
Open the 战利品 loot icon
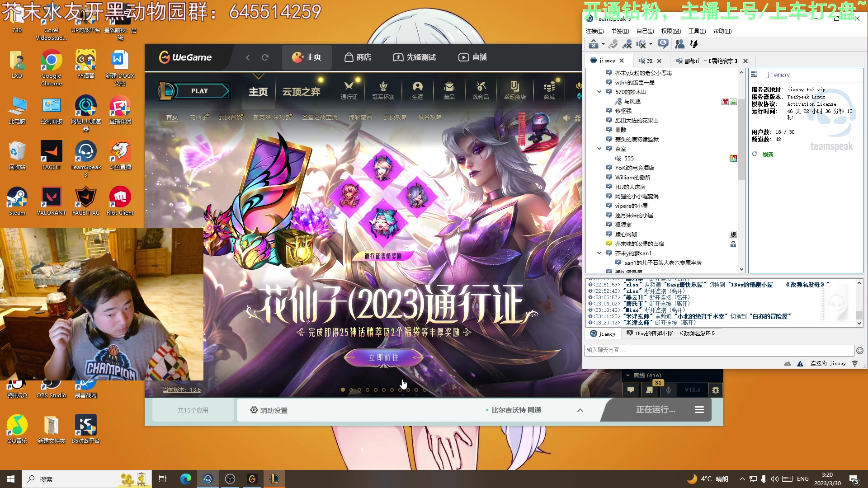coord(481,91)
